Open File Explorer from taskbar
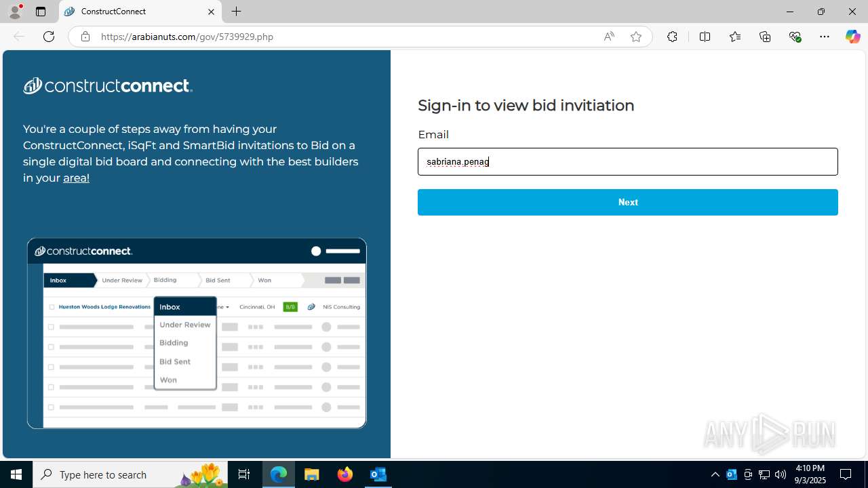 [x=312, y=474]
